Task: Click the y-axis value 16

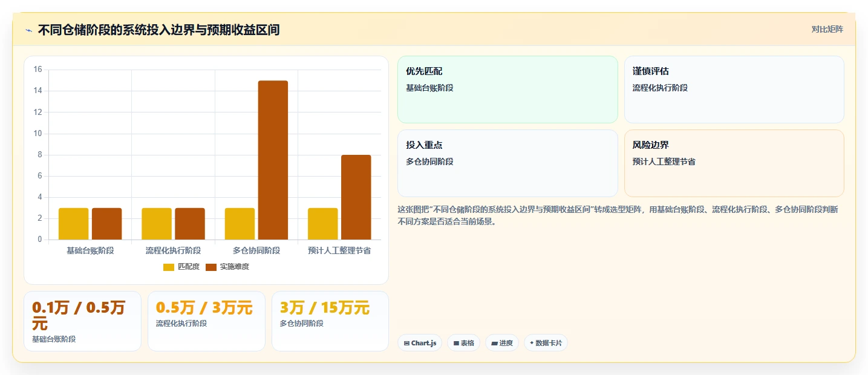Action: click(38, 70)
